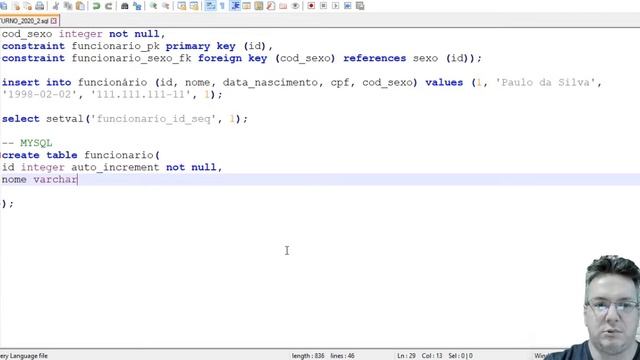The height and width of the screenshot is (360, 640).
Task: Click the Save Recorded Macro icon
Action: click(360, 6)
